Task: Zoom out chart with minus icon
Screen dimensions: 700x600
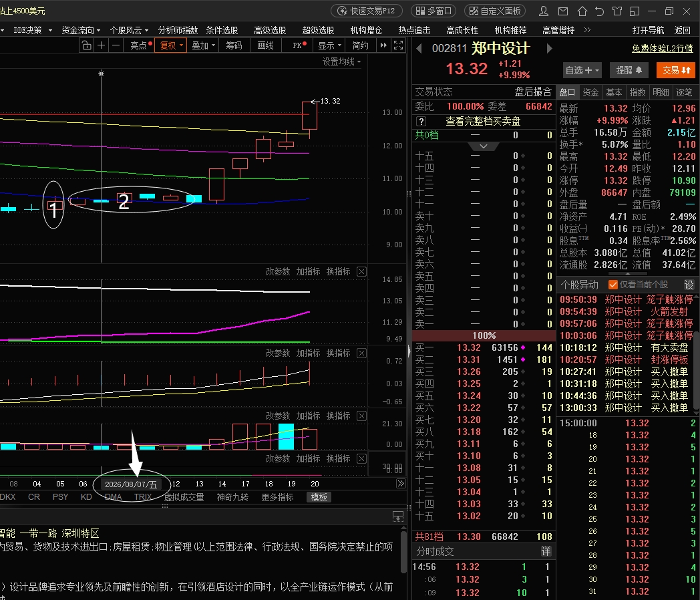Action: (x=116, y=45)
